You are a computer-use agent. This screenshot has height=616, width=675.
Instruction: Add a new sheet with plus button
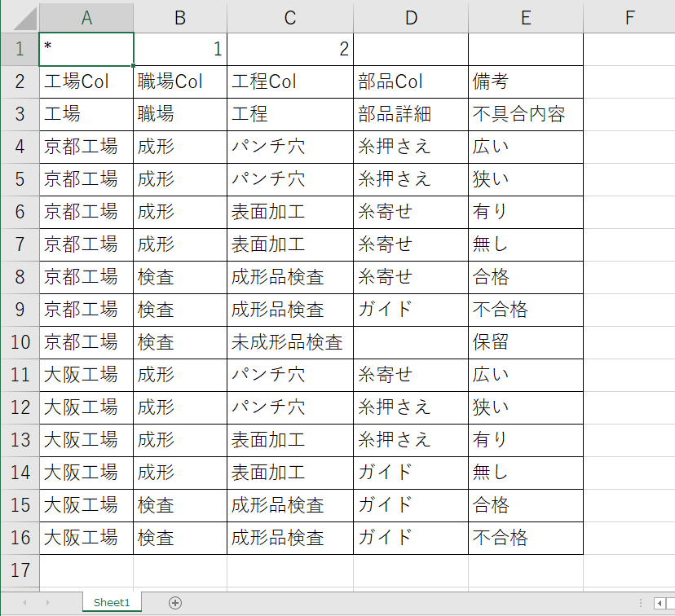(175, 602)
